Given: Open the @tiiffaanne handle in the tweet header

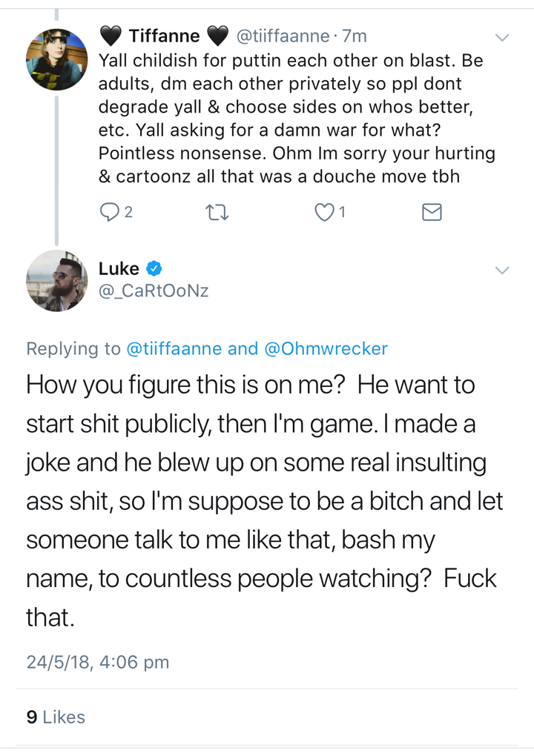Looking at the screenshot, I should pos(283,36).
